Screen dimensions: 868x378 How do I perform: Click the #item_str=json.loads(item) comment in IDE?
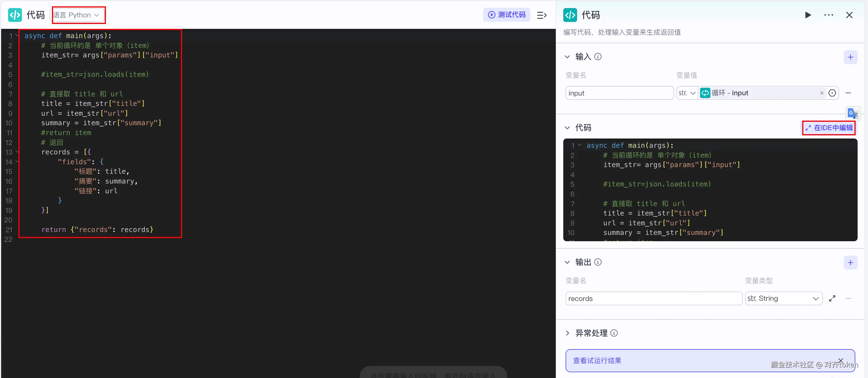click(x=95, y=74)
